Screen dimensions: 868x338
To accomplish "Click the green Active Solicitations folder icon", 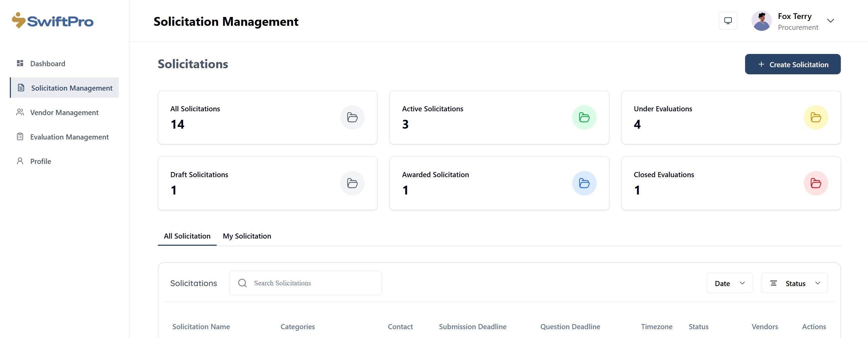I will tap(584, 117).
